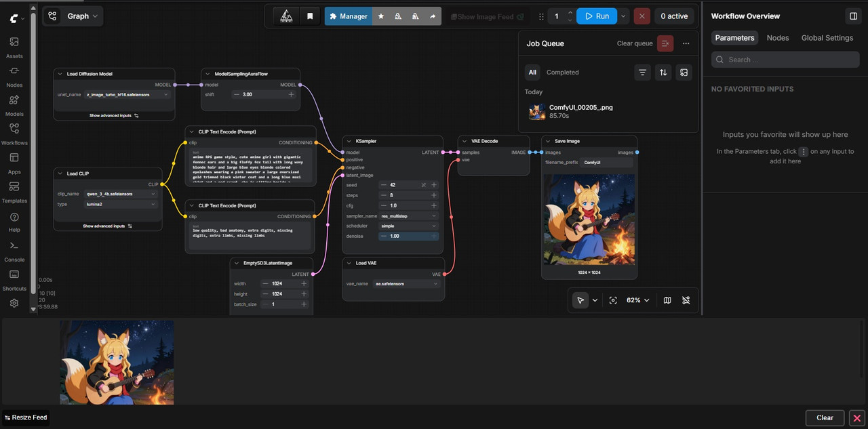Viewport: 868px width, 429px height.
Task: Increase the steps value in KSampler
Action: click(x=434, y=195)
